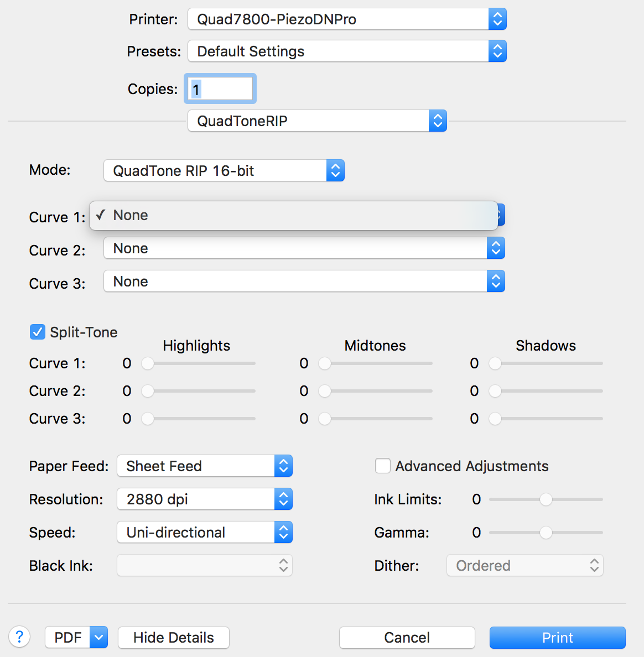
Task: Open the PDF dropdown arrow
Action: click(98, 637)
